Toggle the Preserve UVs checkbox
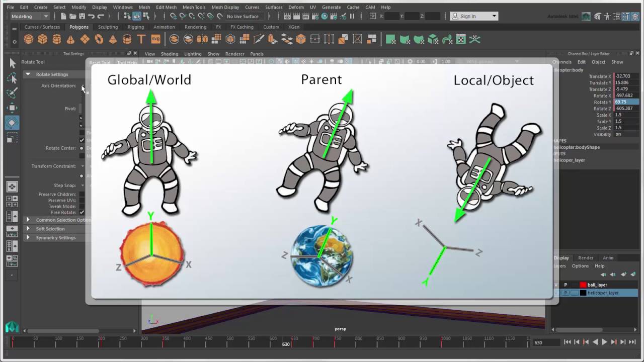 click(82, 200)
